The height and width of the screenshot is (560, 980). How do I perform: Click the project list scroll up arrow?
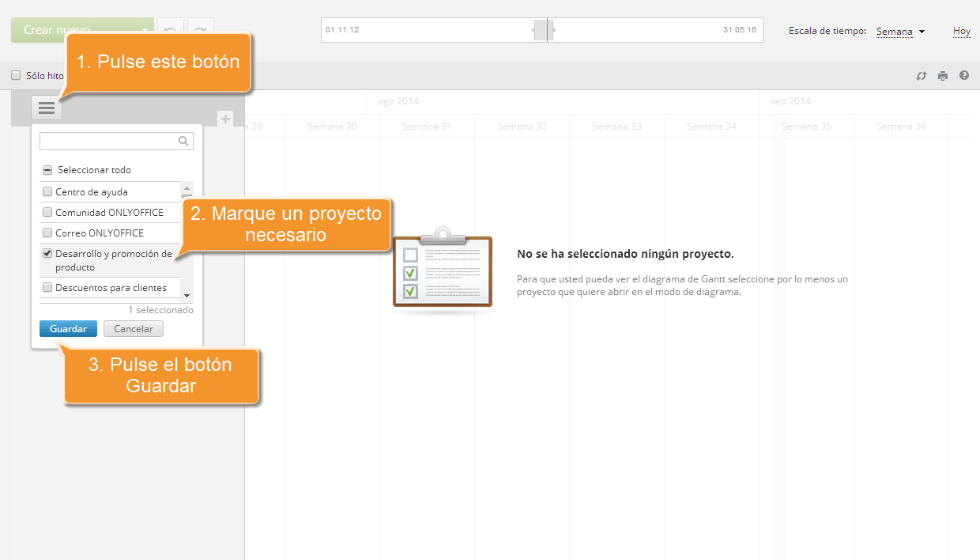(x=187, y=188)
